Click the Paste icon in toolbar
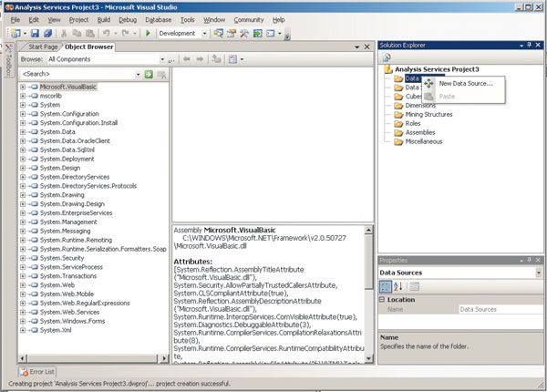Screen dimensions: 547x392 coord(90,33)
